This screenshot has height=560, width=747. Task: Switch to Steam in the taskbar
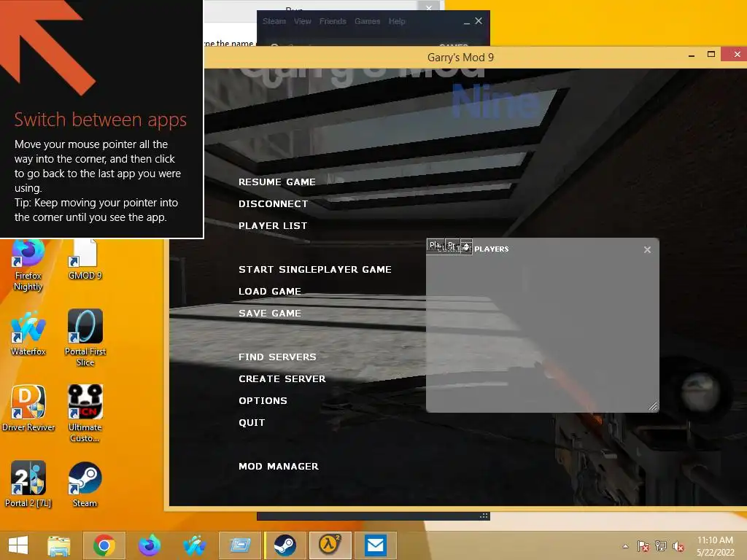click(285, 545)
